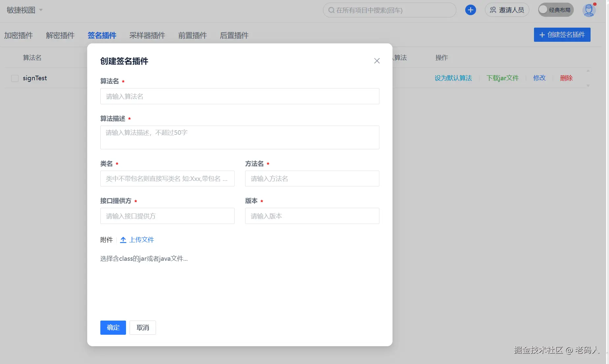Click the 上传文件 link

point(141,240)
